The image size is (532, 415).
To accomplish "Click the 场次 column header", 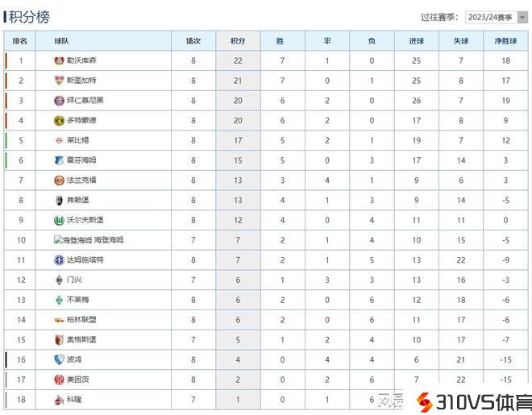I will [x=193, y=40].
